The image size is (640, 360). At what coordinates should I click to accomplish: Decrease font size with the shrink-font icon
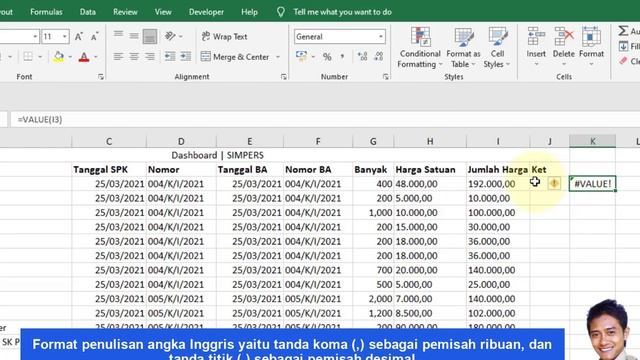pyautogui.click(x=94, y=37)
